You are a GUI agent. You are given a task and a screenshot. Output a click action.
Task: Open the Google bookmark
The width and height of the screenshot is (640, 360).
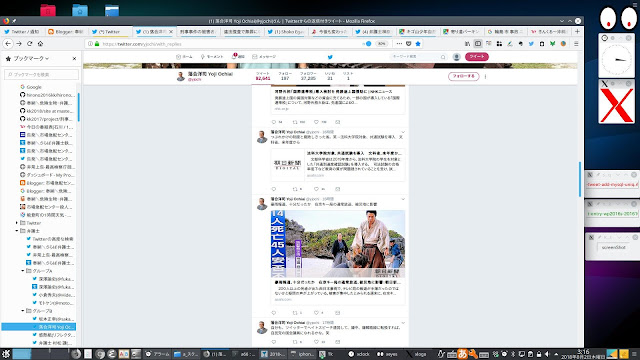pyautogui.click(x=34, y=87)
